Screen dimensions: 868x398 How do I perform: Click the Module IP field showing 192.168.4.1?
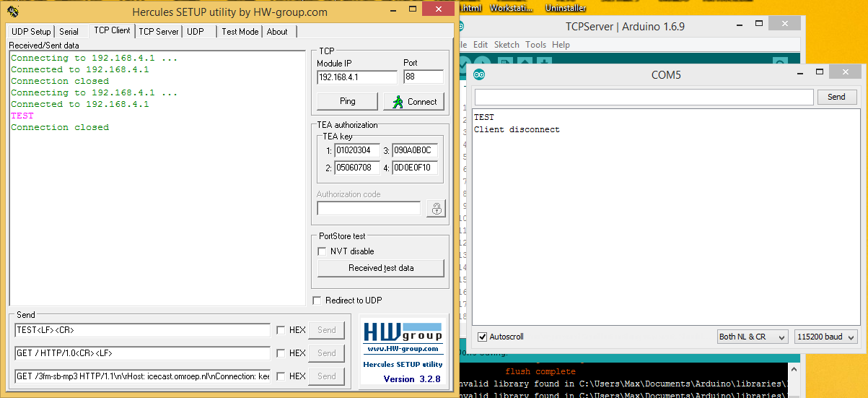(357, 77)
